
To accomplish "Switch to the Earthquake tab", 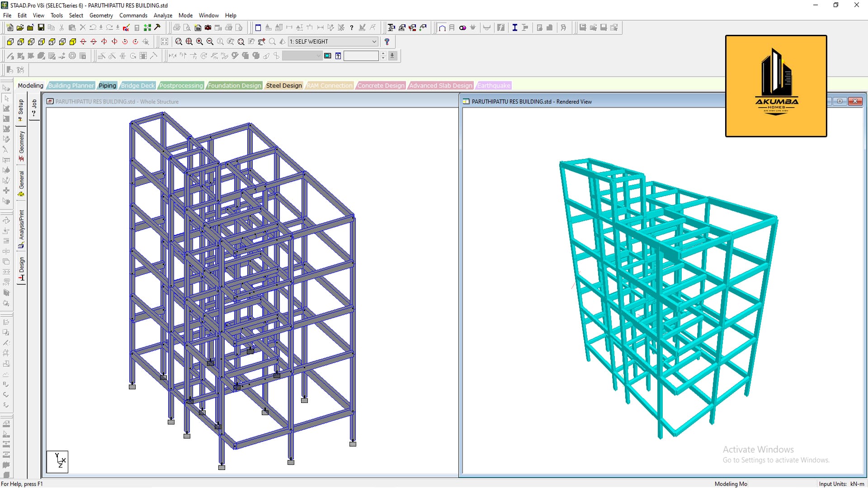I will [494, 85].
